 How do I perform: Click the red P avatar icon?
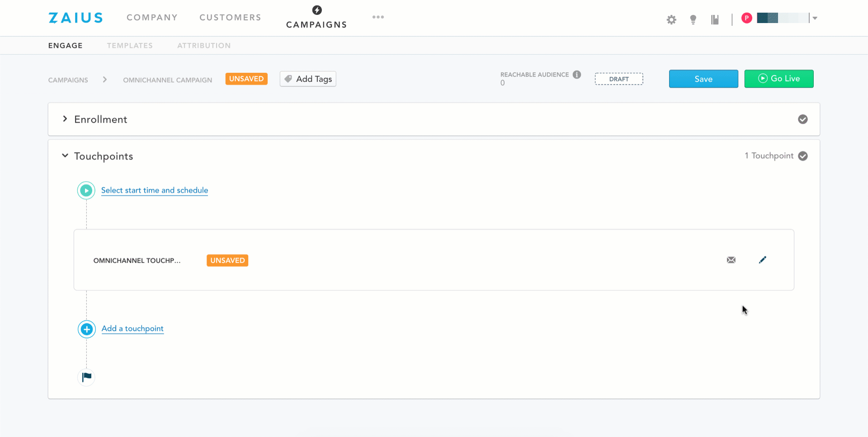click(747, 18)
